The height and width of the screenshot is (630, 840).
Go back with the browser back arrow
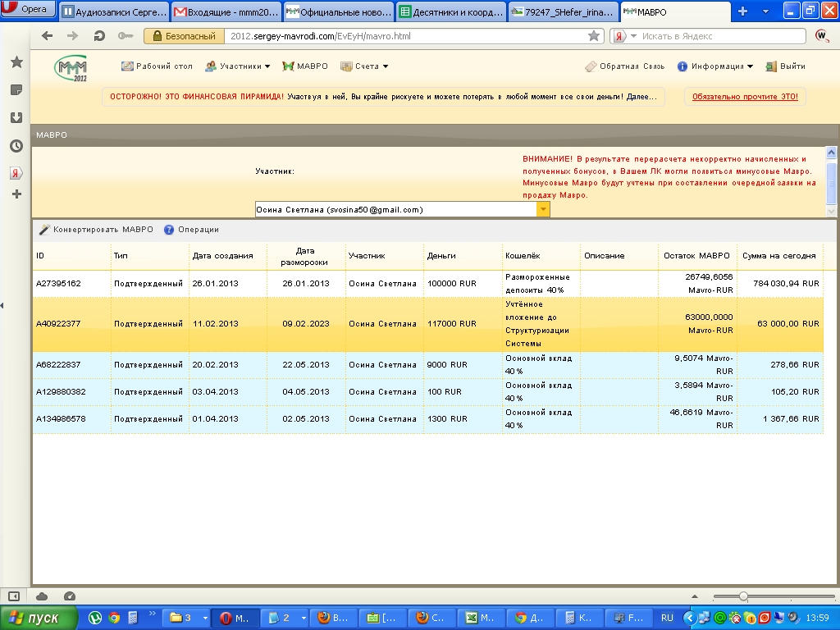47,36
